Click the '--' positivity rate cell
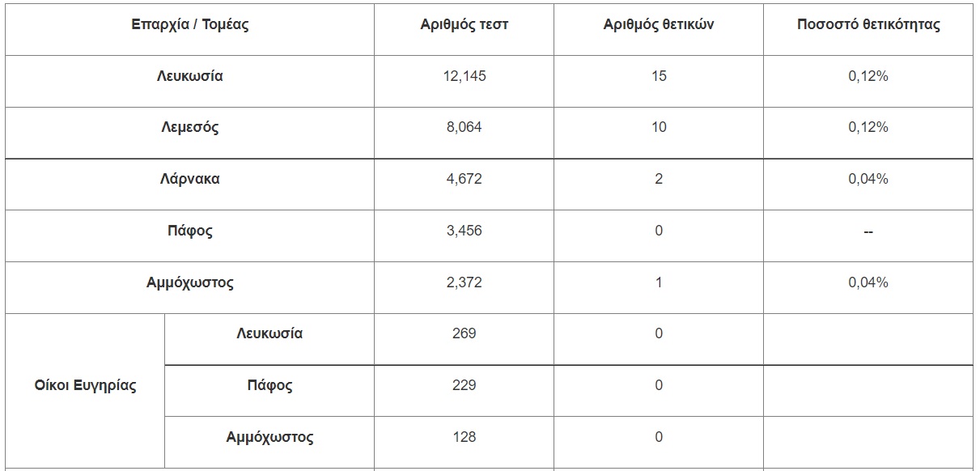Screen dimensions: 980x471 click(868, 231)
